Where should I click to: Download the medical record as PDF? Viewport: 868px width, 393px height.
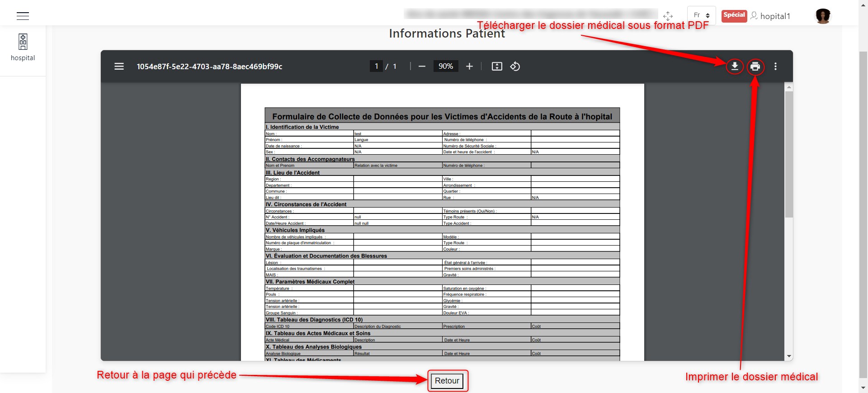point(735,66)
